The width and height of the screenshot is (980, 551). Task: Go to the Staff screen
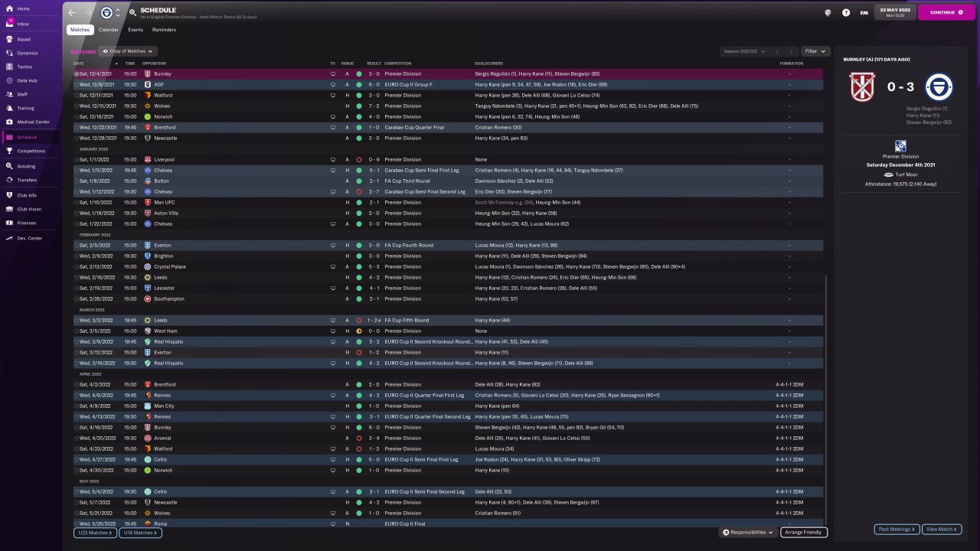[31, 94]
